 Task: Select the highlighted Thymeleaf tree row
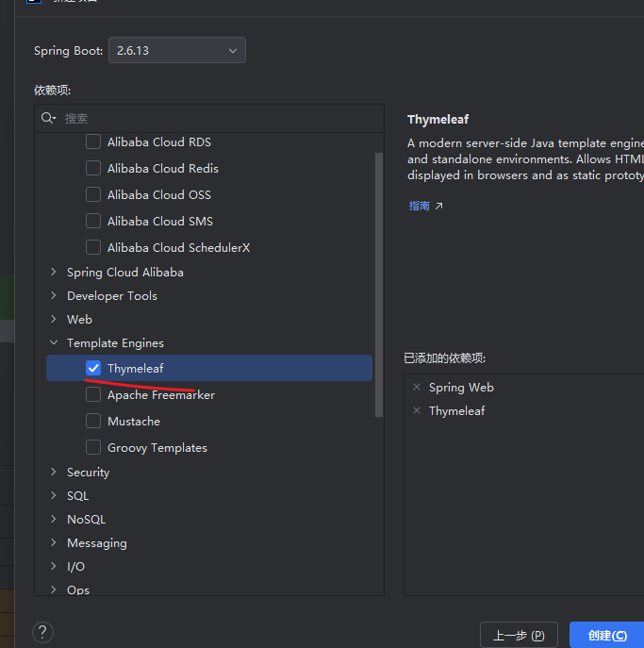[x=209, y=368]
